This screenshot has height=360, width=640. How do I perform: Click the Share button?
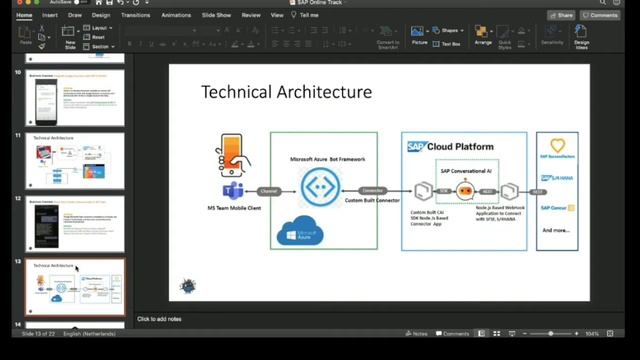(x=561, y=16)
